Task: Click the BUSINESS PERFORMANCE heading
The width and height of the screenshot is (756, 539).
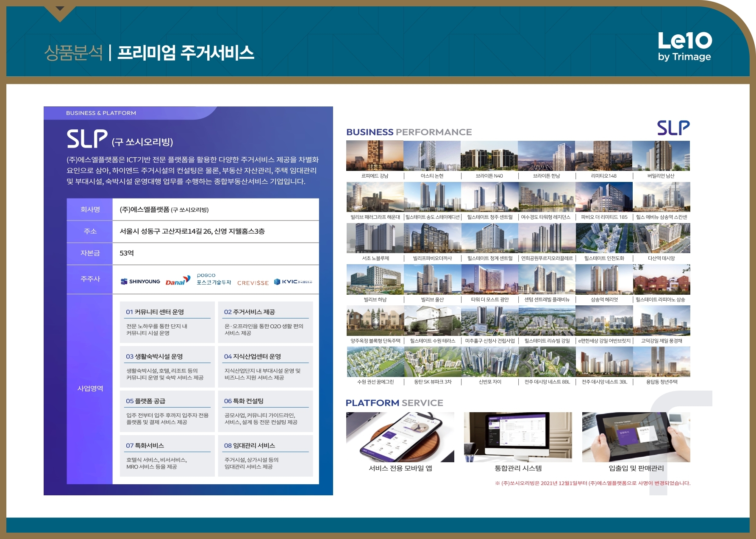Action: pos(409,132)
